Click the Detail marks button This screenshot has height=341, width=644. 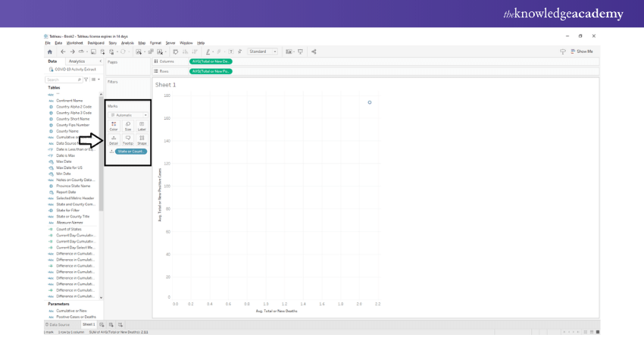click(114, 139)
